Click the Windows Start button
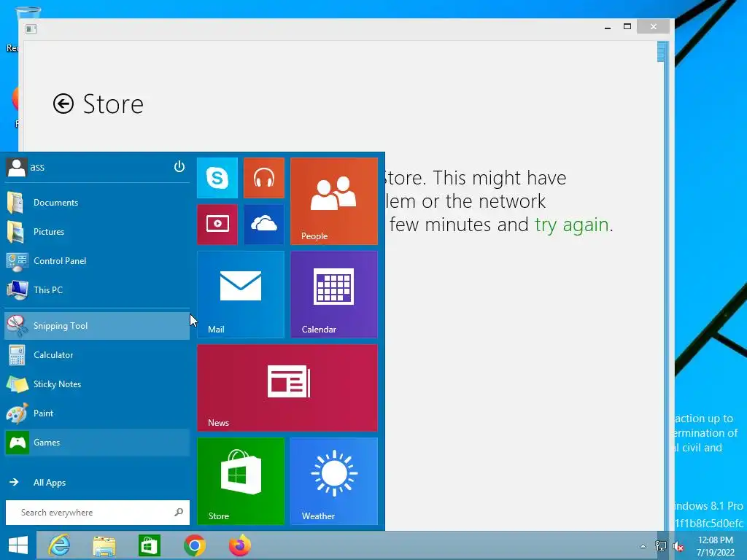The width and height of the screenshot is (747, 560). (x=18, y=545)
